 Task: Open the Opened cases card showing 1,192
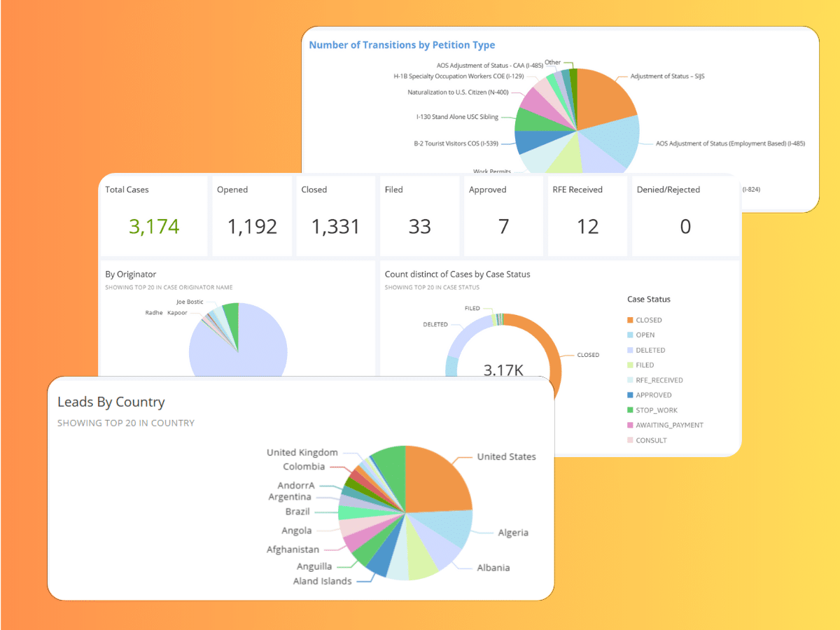tap(252, 227)
